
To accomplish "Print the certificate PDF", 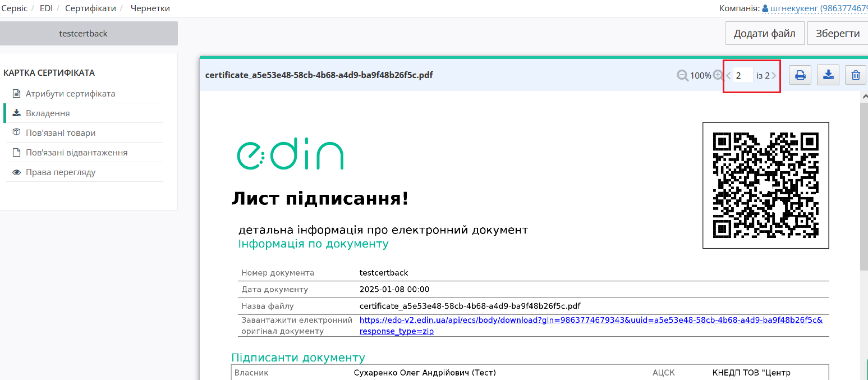I will click(801, 75).
